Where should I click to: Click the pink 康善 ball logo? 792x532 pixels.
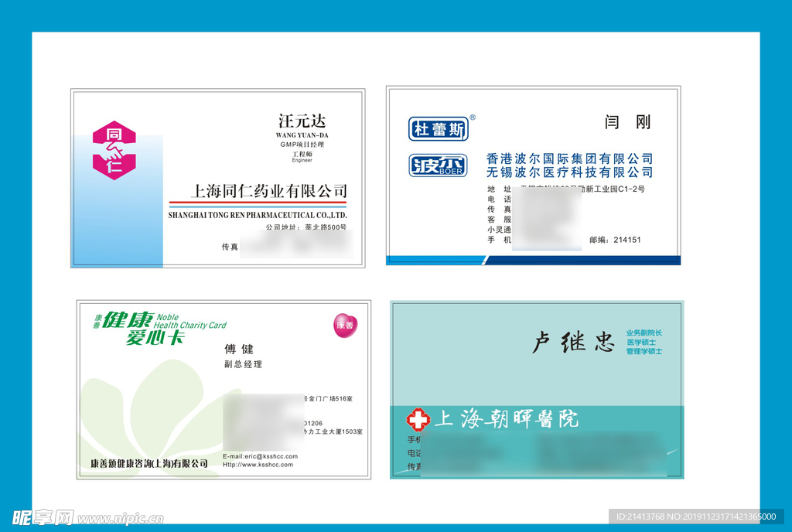[346, 326]
